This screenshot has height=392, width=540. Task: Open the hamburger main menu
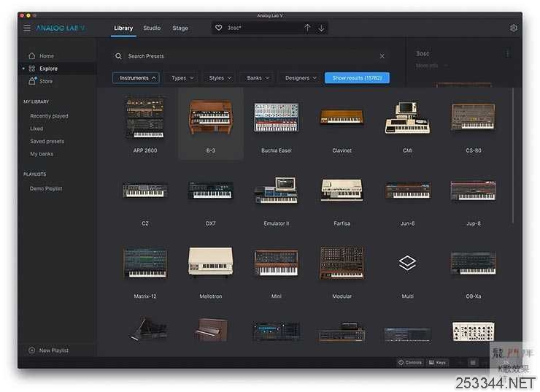pos(27,28)
